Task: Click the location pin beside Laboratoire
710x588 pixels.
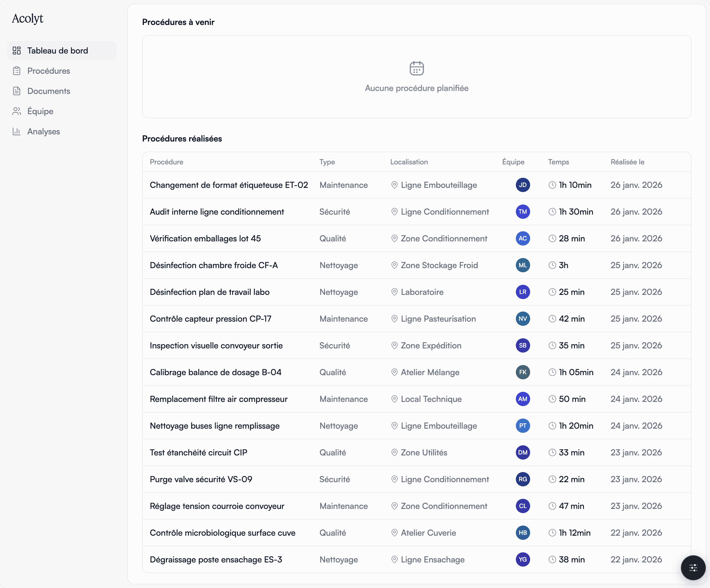Action: click(394, 292)
